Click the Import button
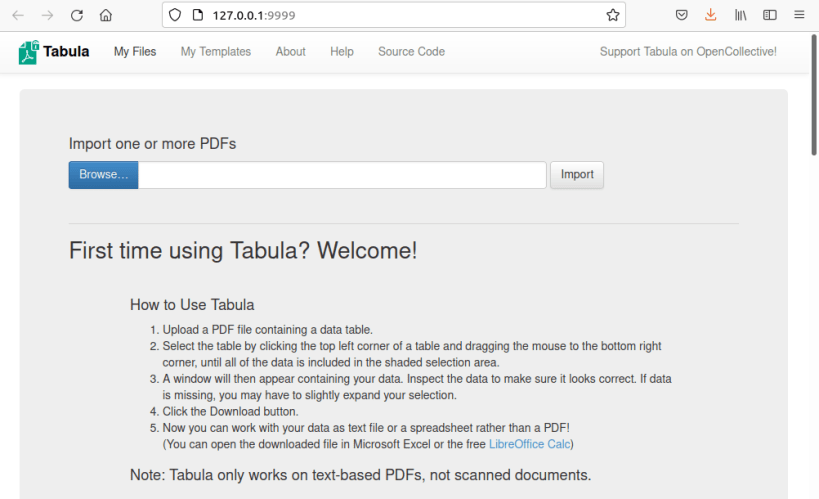 (x=577, y=175)
